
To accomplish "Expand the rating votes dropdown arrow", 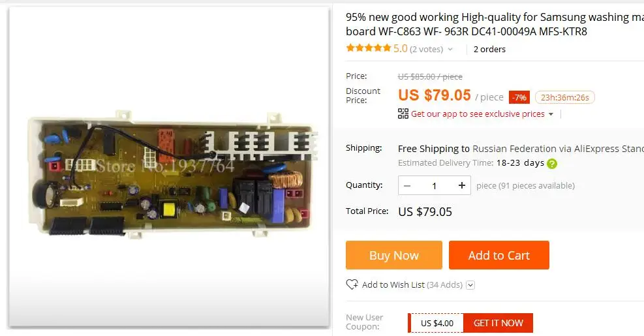I will (450, 50).
